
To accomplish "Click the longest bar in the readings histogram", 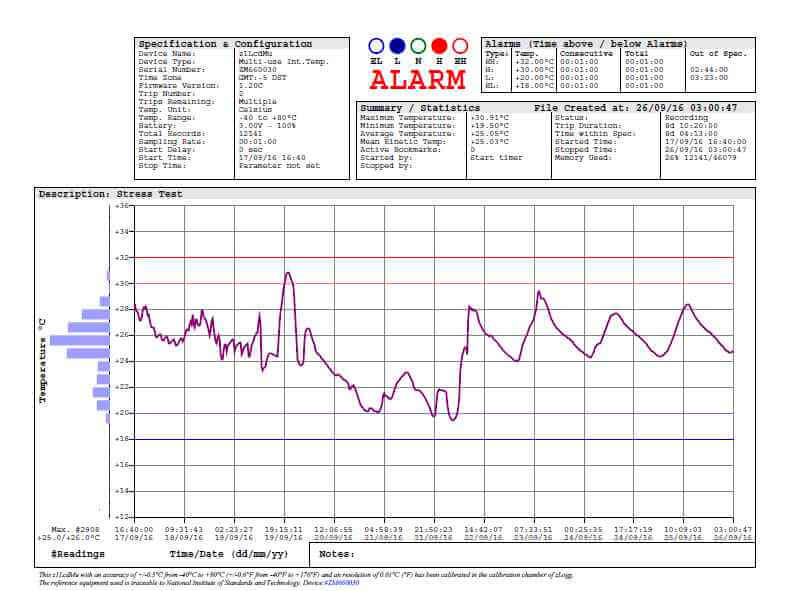I will [x=79, y=340].
